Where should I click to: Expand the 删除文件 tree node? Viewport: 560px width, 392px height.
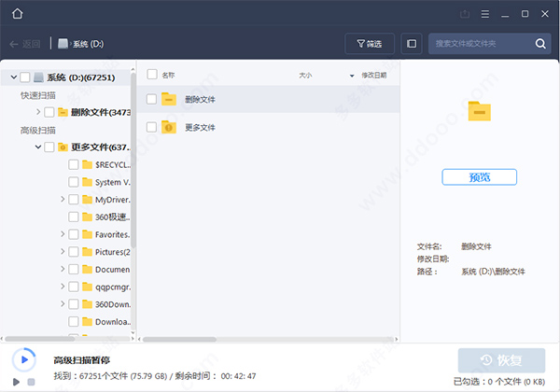(38, 112)
